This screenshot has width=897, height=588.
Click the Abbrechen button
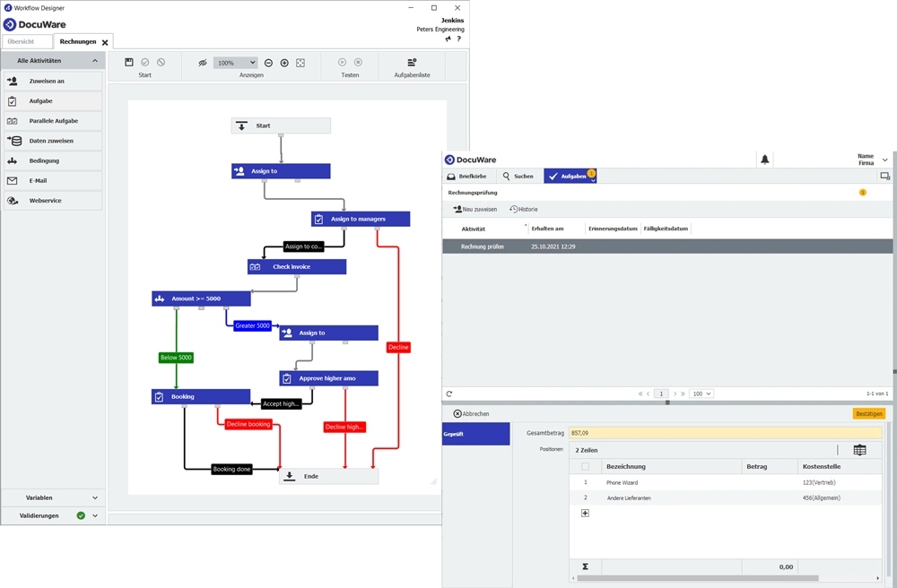click(x=472, y=414)
